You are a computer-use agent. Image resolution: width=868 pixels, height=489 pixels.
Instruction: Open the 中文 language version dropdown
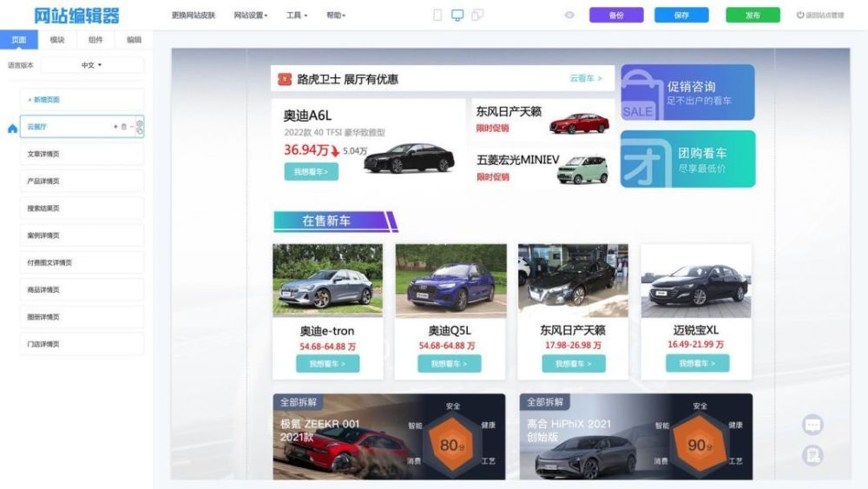pos(92,65)
